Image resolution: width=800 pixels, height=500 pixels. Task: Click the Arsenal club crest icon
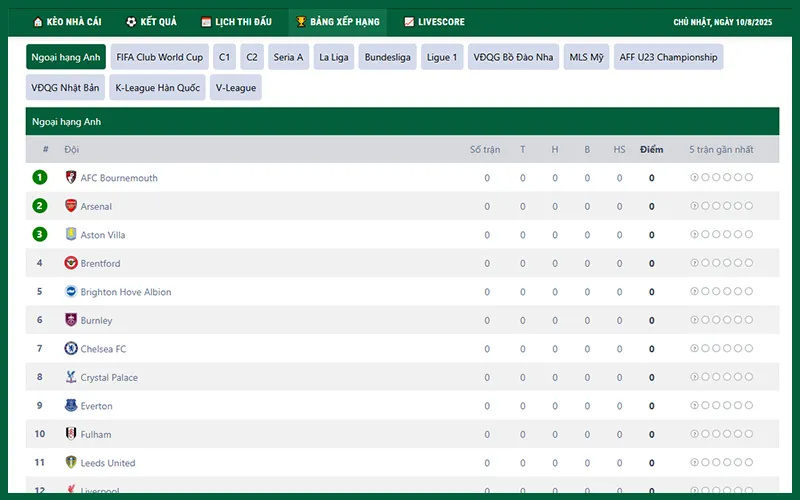click(x=71, y=206)
